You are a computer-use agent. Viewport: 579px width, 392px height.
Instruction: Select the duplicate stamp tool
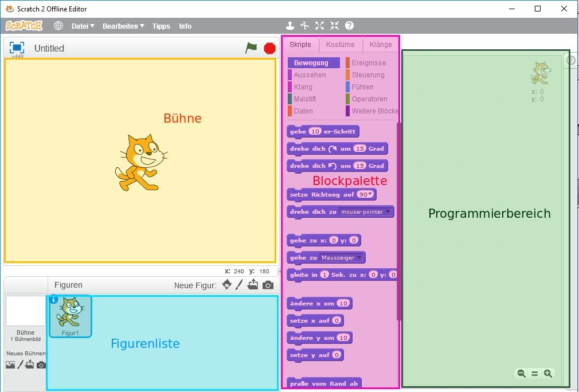coord(290,25)
